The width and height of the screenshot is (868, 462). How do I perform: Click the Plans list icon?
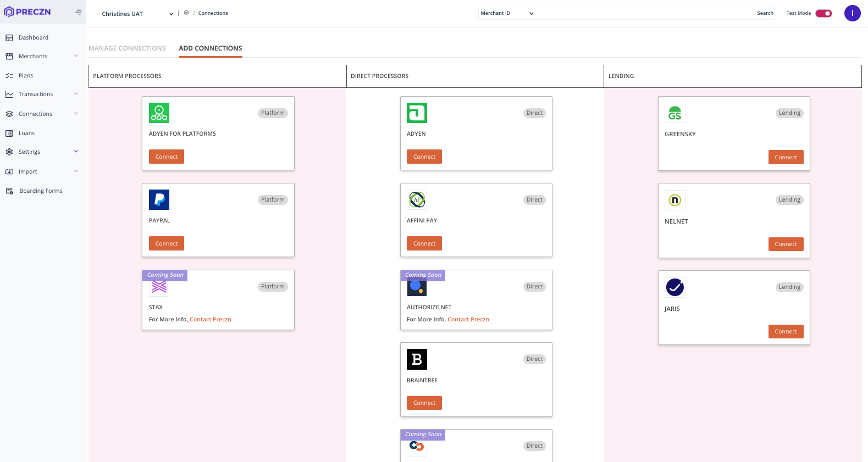[9, 76]
